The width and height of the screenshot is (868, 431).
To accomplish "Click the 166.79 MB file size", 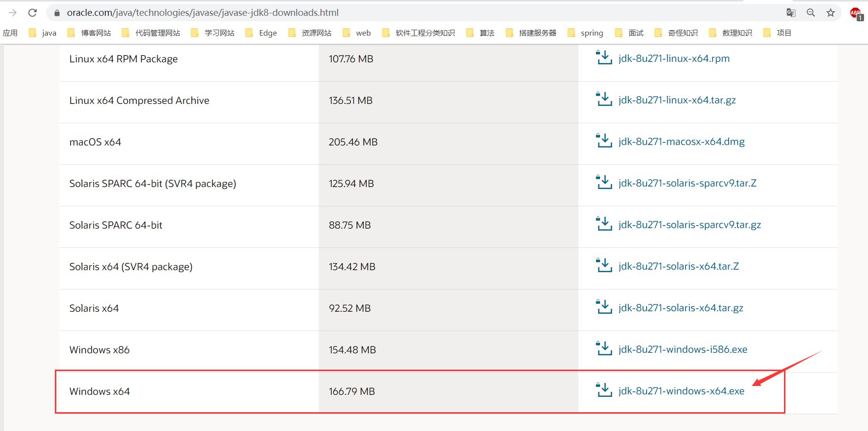I will (352, 391).
